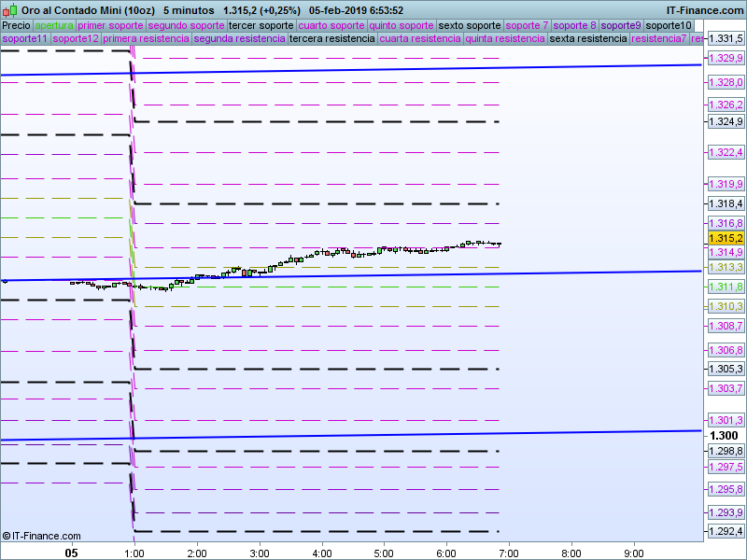
Task: Select the cuarta resistencia legend label
Action: pos(420,38)
